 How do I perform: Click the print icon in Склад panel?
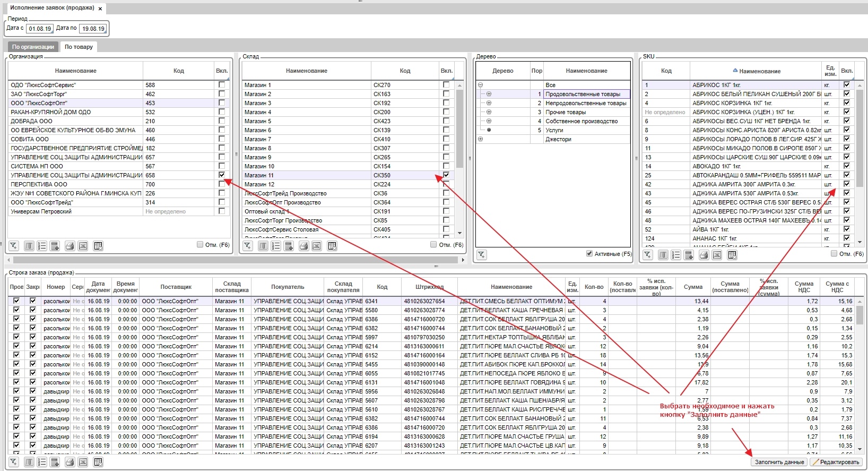click(303, 246)
